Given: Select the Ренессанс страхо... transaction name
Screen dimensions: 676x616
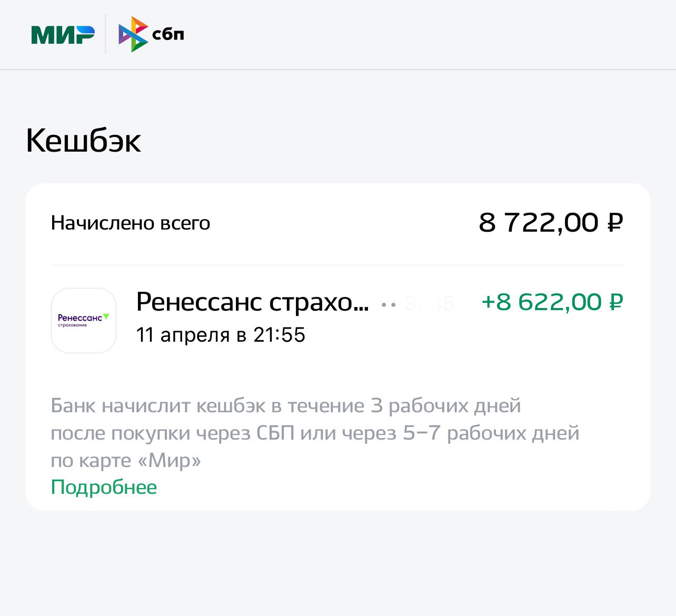Looking at the screenshot, I should tap(252, 302).
